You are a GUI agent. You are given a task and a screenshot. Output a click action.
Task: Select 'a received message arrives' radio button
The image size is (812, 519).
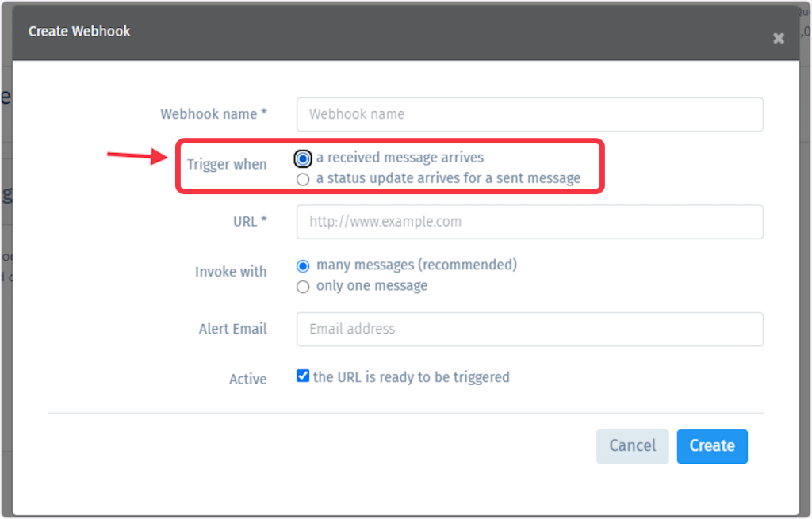click(x=303, y=158)
